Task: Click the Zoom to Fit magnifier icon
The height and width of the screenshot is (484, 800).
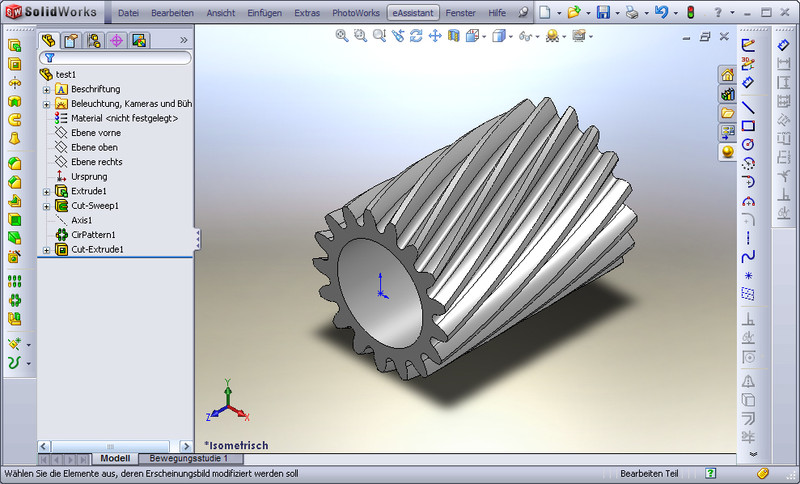Action: 342,36
